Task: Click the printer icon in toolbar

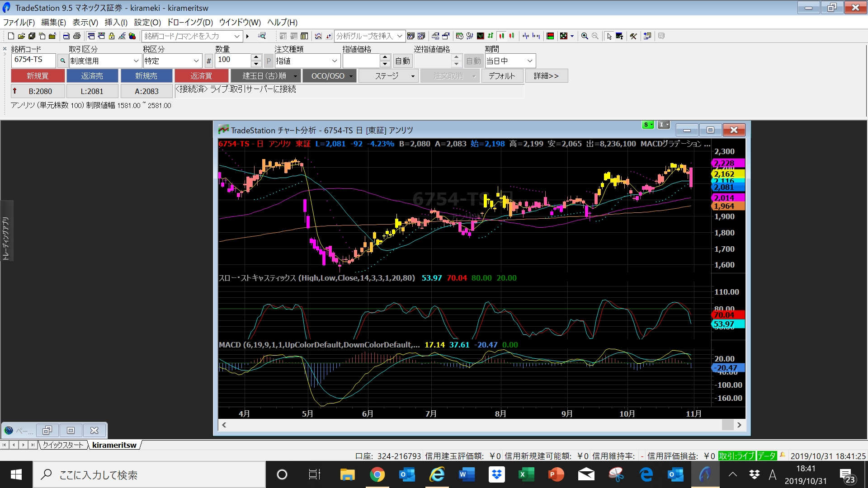Action: tap(77, 36)
